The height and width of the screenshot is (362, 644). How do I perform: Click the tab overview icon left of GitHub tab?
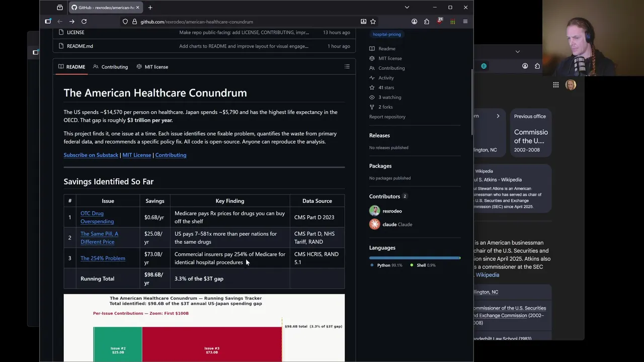tap(60, 8)
